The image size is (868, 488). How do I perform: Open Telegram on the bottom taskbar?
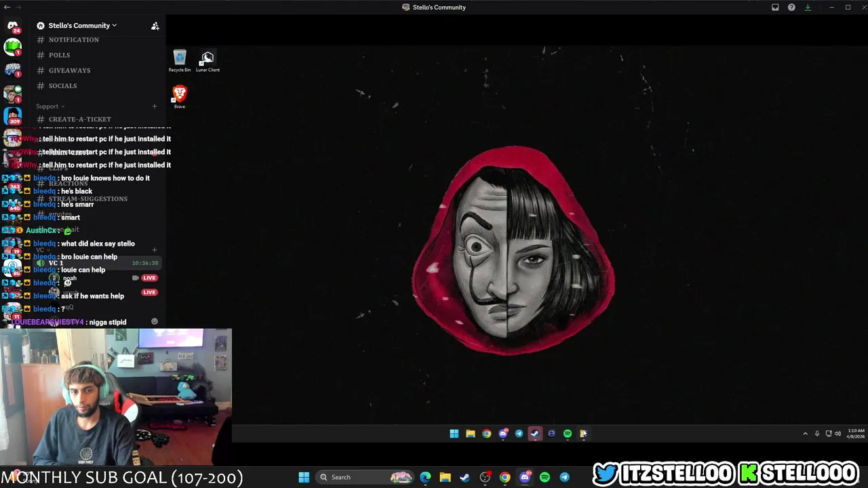tap(564, 477)
